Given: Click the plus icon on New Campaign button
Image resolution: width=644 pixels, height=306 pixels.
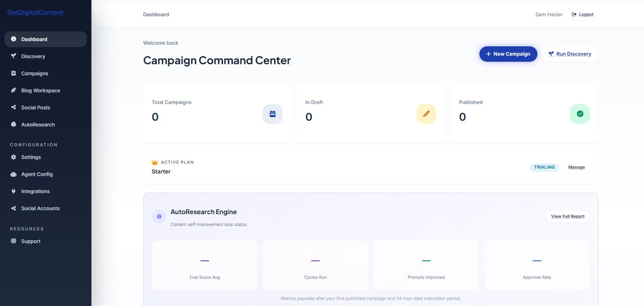Looking at the screenshot, I should coord(488,54).
